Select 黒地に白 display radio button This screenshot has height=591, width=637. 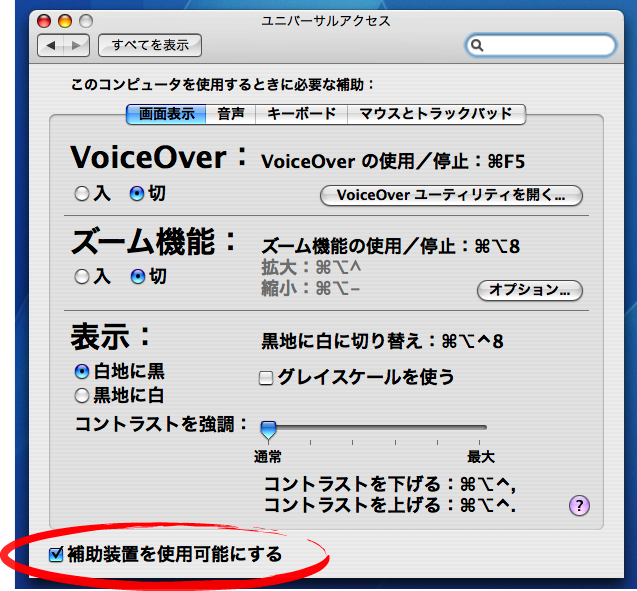click(x=82, y=394)
